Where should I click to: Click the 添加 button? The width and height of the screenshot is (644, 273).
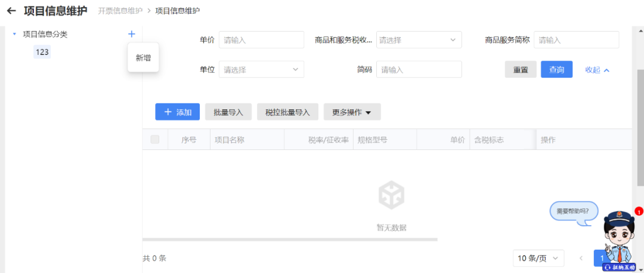tap(177, 112)
